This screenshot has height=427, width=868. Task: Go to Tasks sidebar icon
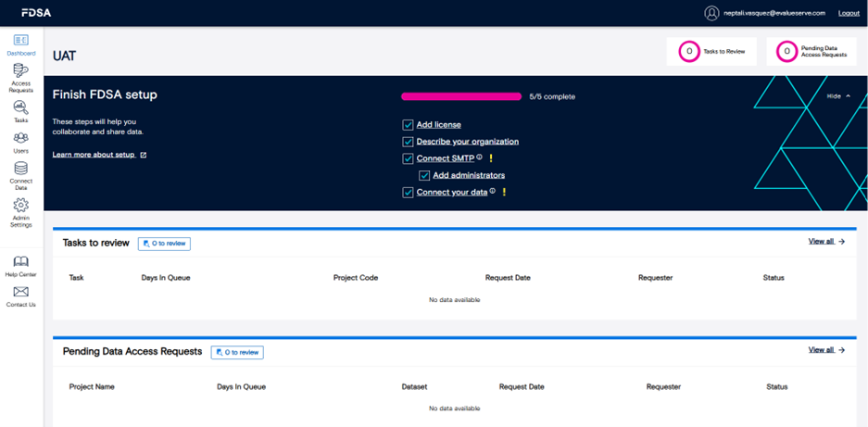click(20, 108)
